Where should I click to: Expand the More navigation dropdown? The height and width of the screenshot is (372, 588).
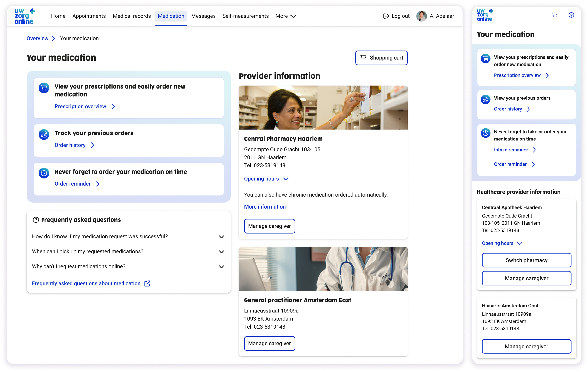coord(286,16)
